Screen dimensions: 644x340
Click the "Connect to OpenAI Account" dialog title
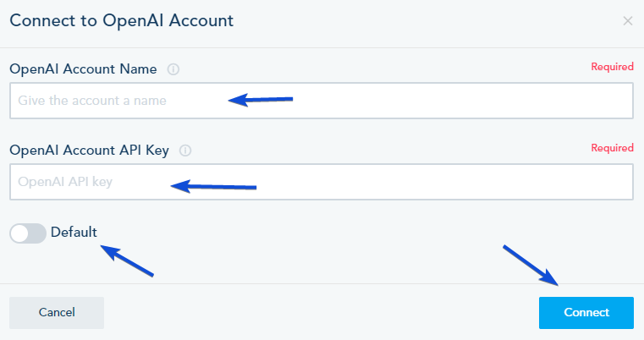(x=121, y=19)
